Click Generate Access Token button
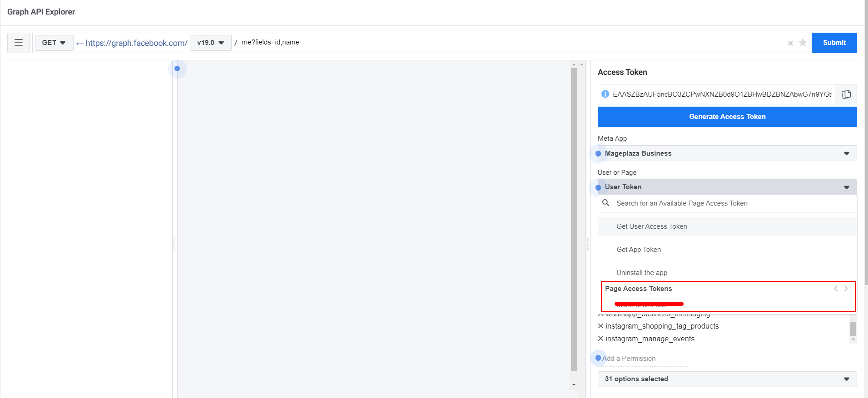The width and height of the screenshot is (868, 398). pyautogui.click(x=727, y=117)
